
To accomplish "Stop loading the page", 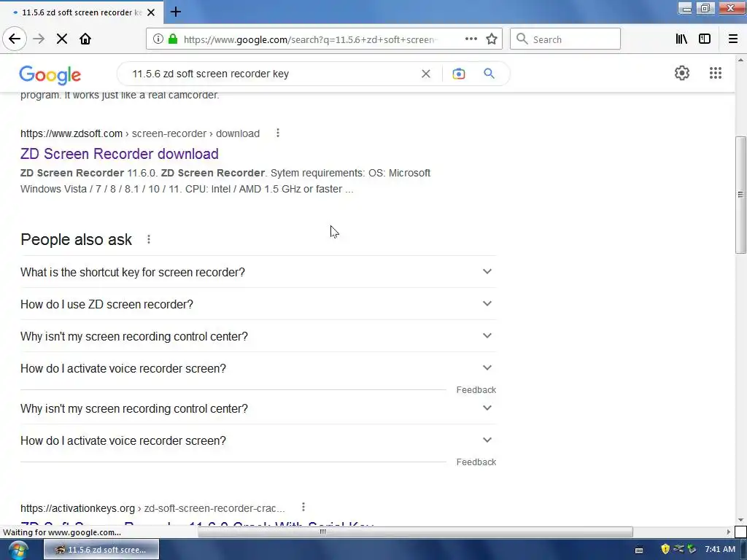I will [x=62, y=39].
